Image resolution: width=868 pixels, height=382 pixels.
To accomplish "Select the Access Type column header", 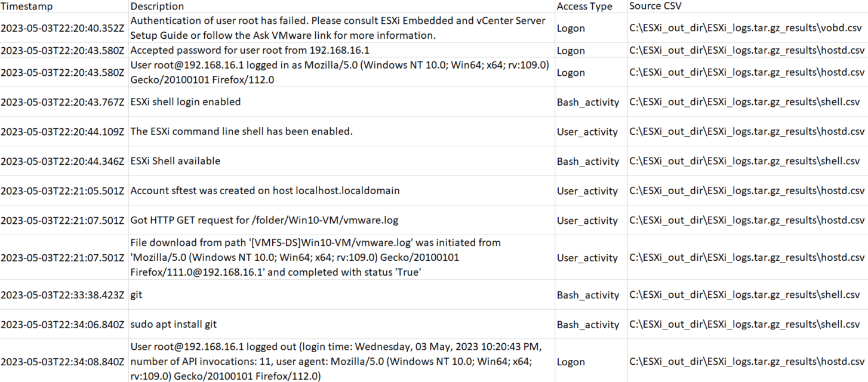I will point(584,7).
